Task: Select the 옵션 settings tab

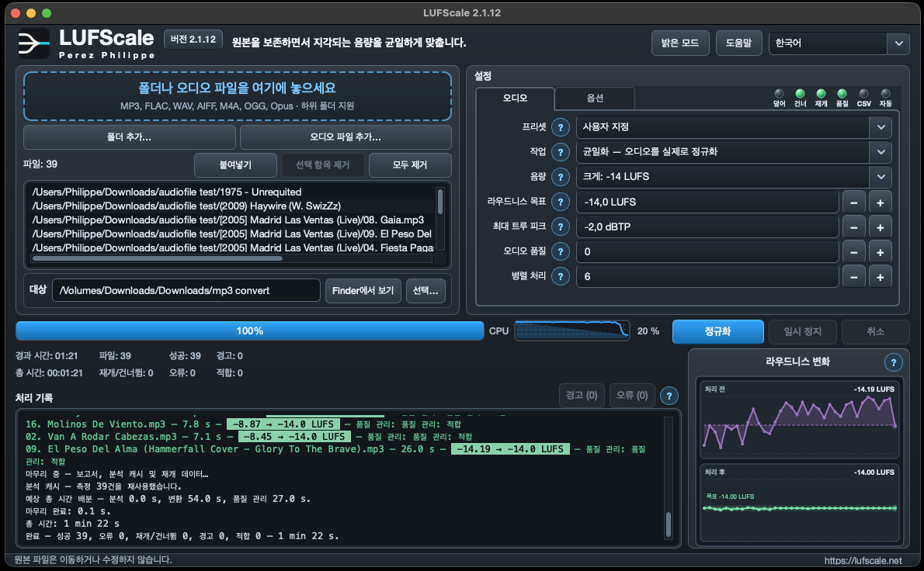Action: [595, 99]
